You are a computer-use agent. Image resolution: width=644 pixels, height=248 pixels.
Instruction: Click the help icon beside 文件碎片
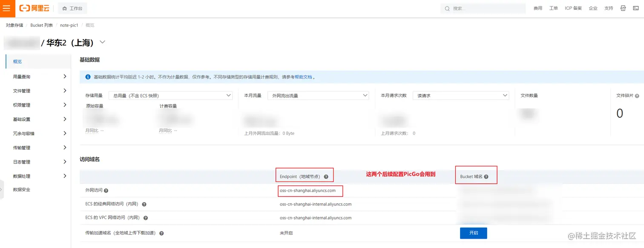[x=637, y=96]
